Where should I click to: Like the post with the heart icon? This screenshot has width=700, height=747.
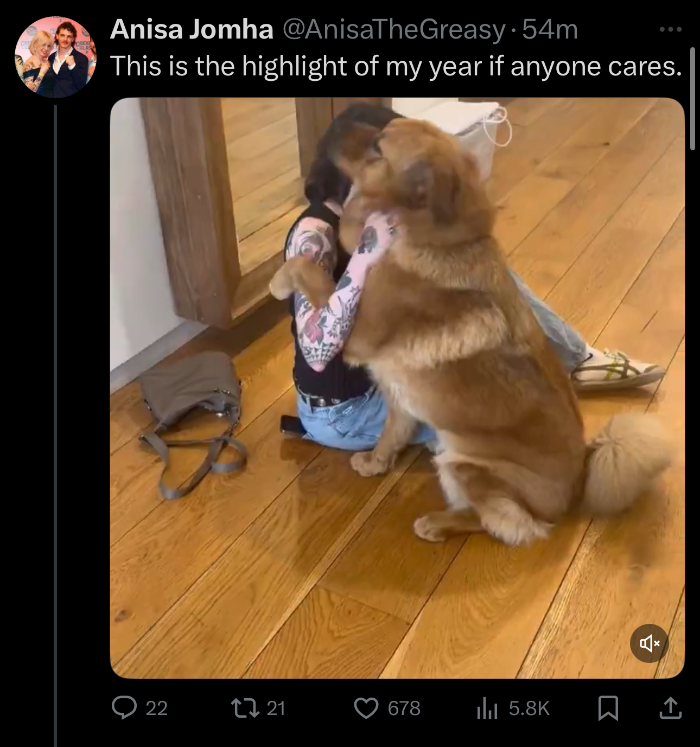[x=366, y=708]
